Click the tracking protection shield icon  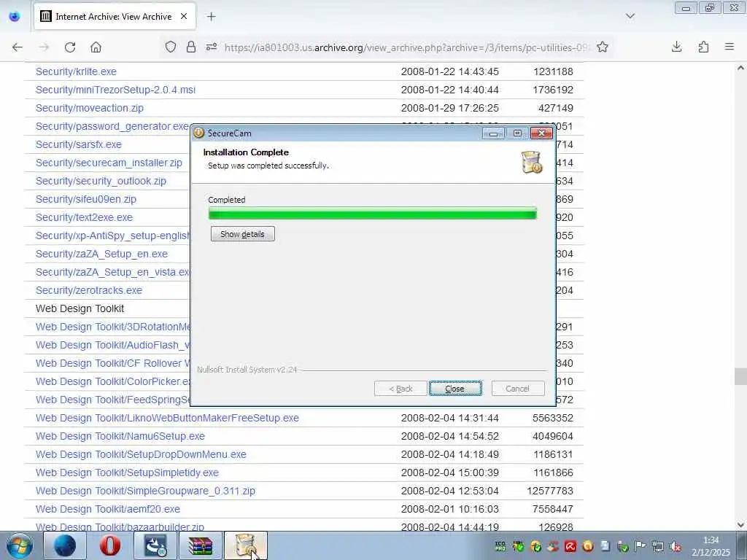[x=171, y=47]
